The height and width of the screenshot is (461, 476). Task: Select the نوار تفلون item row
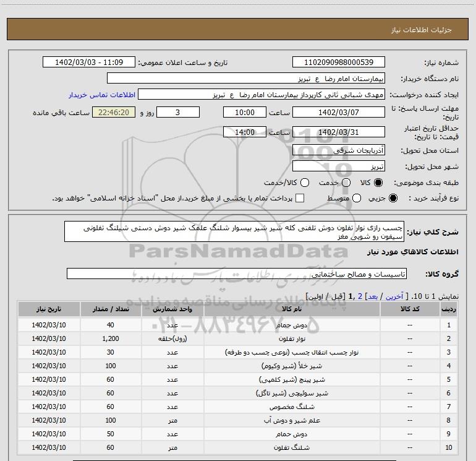click(x=237, y=338)
